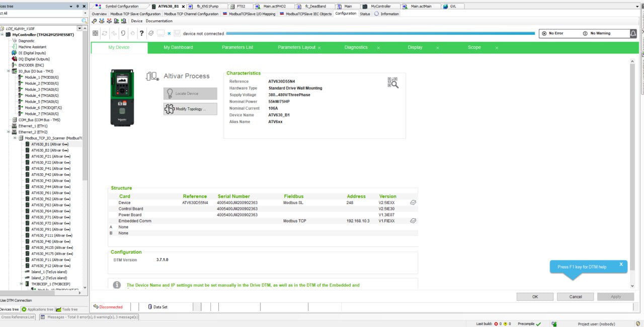Close the Press F1 help tooltip
Viewport: 644px width, 327px height.
coord(621,264)
